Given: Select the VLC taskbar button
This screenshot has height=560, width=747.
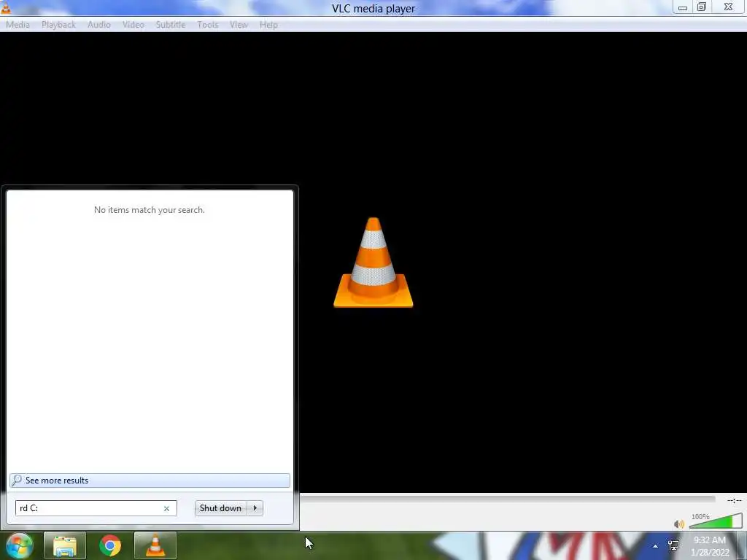Looking at the screenshot, I should click(x=155, y=545).
